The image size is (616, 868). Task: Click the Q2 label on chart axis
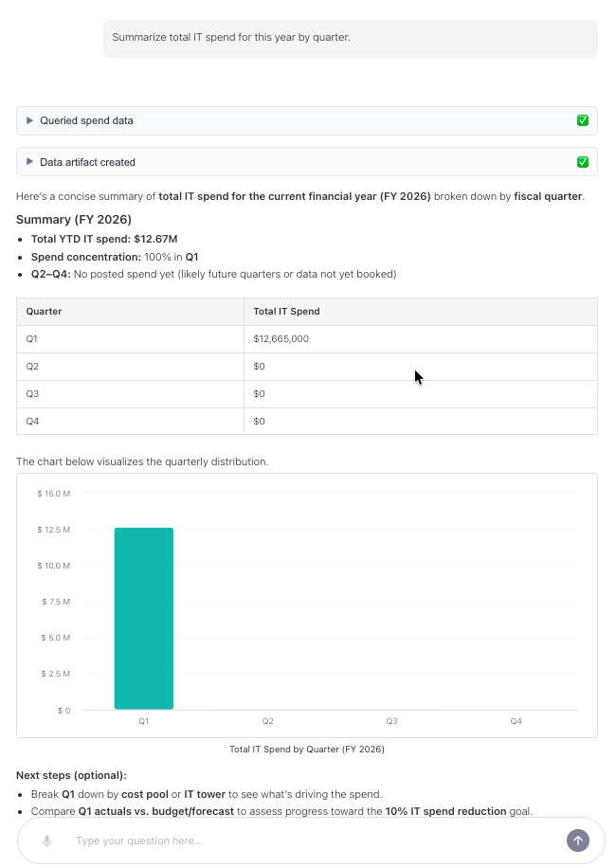click(x=268, y=721)
